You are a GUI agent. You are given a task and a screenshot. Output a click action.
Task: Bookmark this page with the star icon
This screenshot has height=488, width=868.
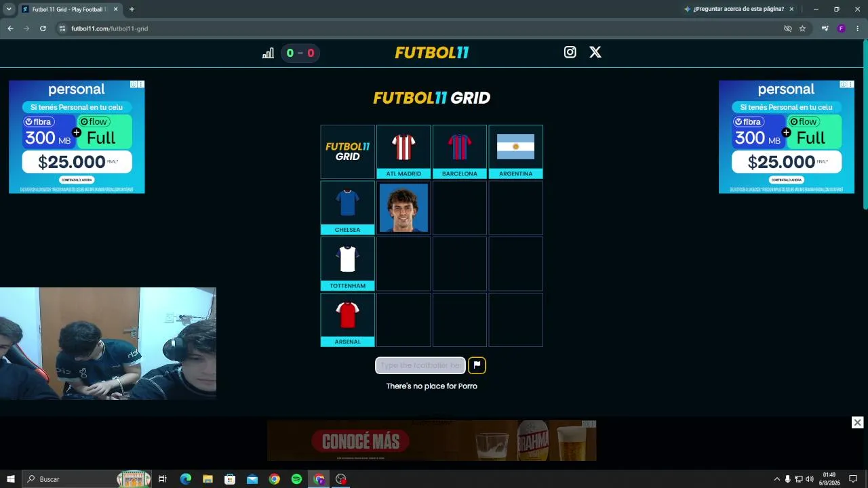[802, 28]
